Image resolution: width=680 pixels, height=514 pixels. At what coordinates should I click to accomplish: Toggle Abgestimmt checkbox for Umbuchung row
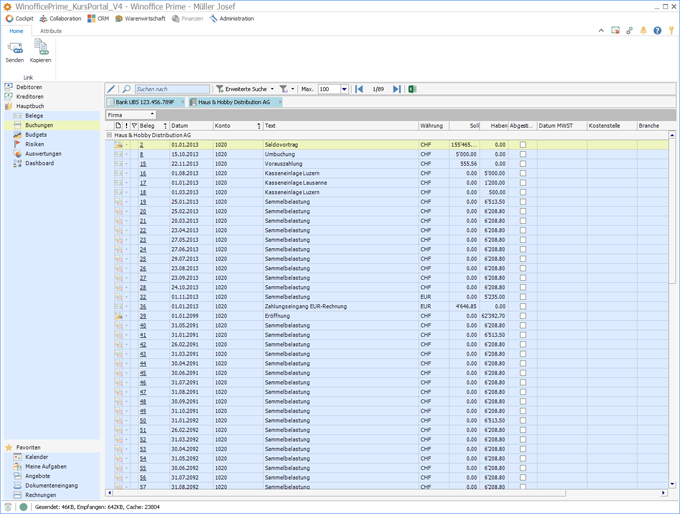(523, 154)
